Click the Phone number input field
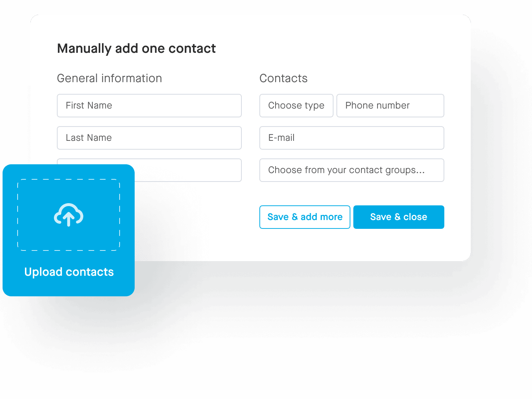The height and width of the screenshot is (399, 532). 390,106
